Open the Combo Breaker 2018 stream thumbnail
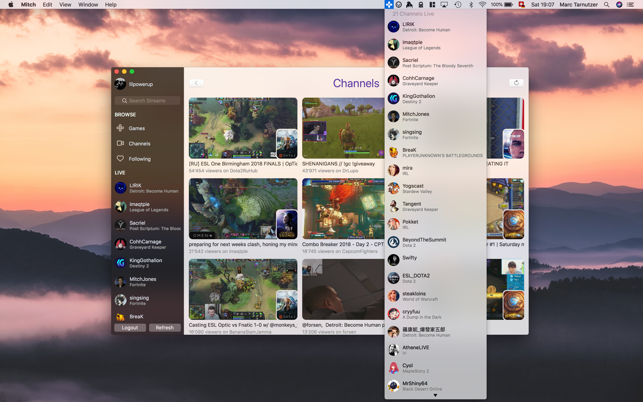This screenshot has height=402, width=643. tap(343, 209)
